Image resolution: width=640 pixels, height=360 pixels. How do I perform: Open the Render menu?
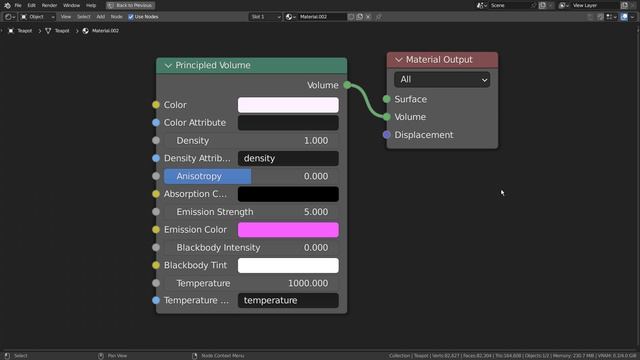49,5
